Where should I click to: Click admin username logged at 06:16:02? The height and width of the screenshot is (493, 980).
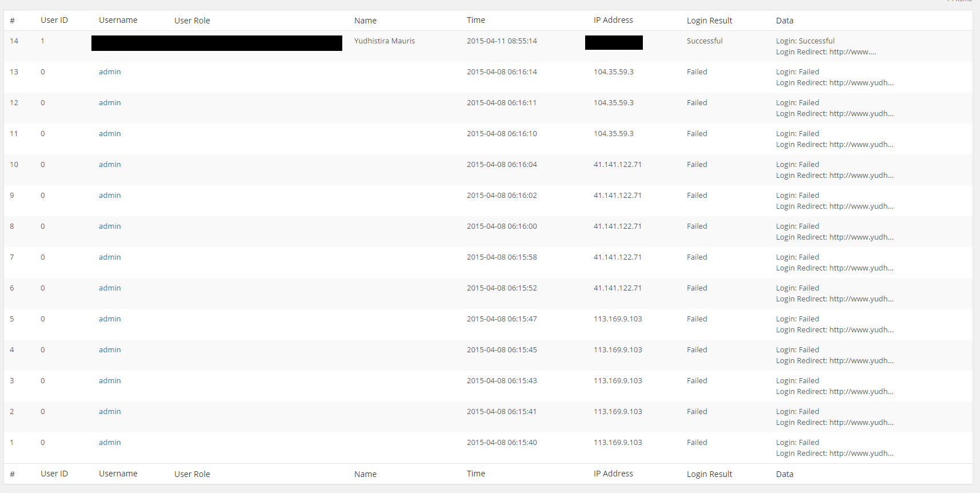point(110,196)
